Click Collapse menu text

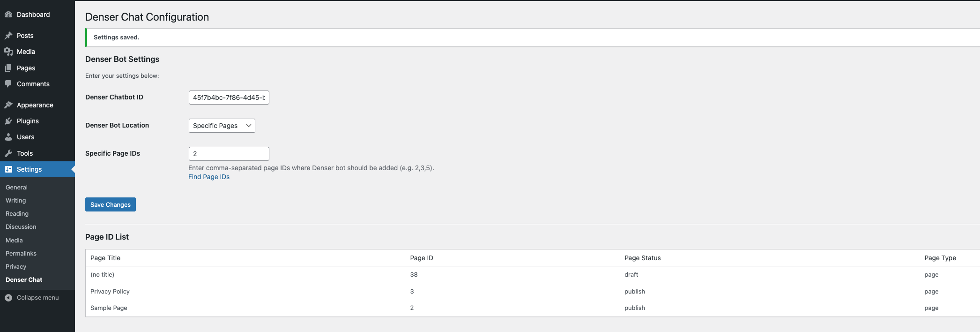click(38, 298)
